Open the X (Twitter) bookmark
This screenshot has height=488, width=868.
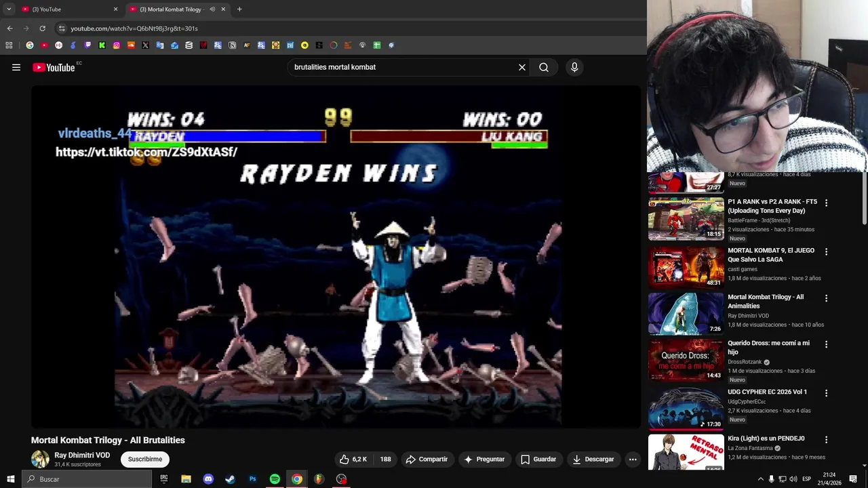click(x=145, y=45)
